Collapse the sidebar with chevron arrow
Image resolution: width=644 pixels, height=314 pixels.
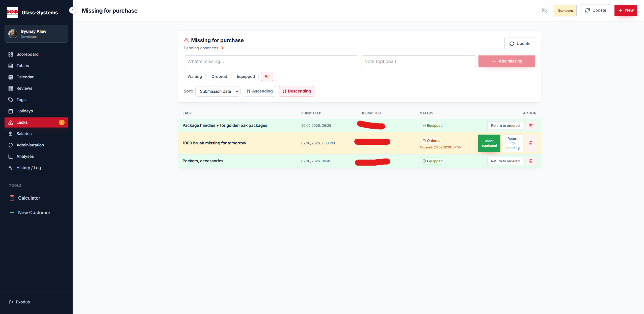[x=72, y=10]
